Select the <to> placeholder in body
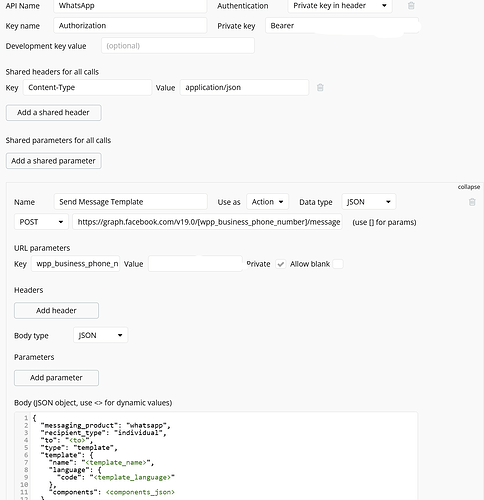This screenshot has height=500, width=484. (77, 440)
